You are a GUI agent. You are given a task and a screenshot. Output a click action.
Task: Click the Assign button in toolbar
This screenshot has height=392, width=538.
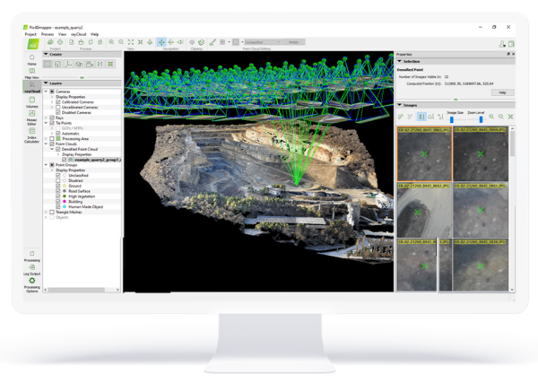[296, 42]
